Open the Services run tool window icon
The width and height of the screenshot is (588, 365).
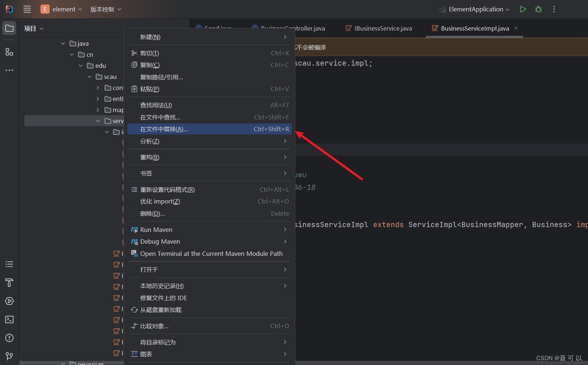tap(10, 301)
